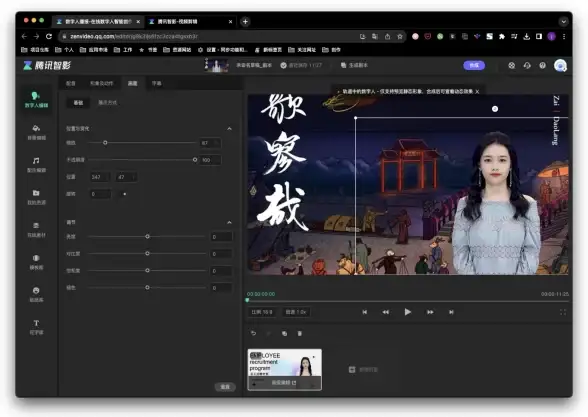This screenshot has width=588, height=417.
Task: Select the Basic sub-tab
Action: (x=78, y=102)
